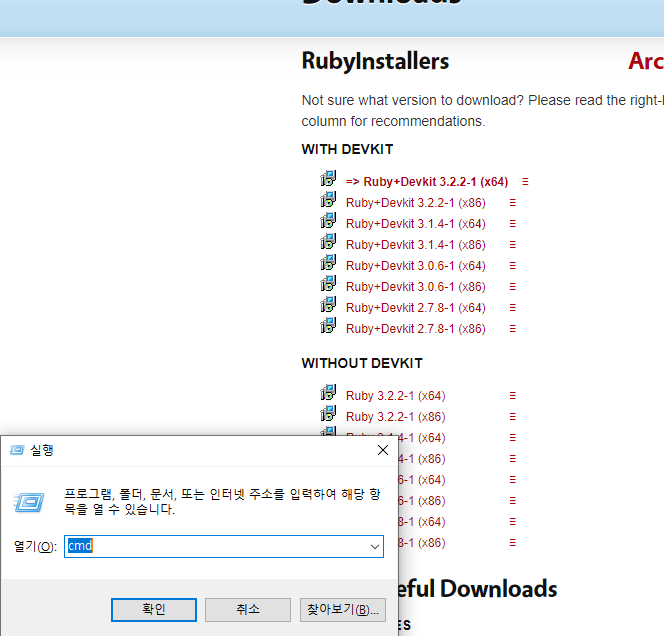This screenshot has width=664, height=636.
Task: Click the WITHOUT DEVKIT heading
Action: click(x=362, y=363)
